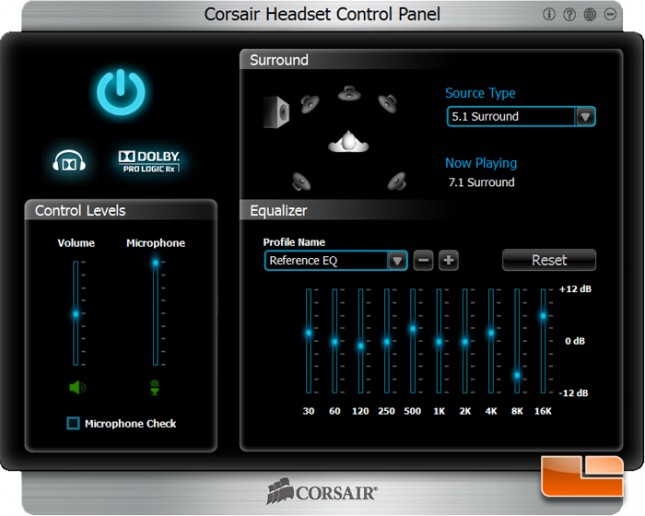Select the front left speaker icon
The height and width of the screenshot is (516, 645).
(310, 104)
